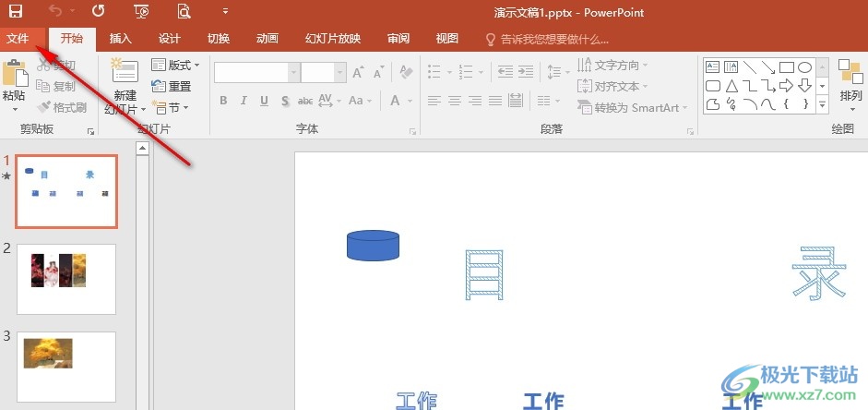Pick the isosceles triangle shape
868x410 pixels.
click(731, 86)
